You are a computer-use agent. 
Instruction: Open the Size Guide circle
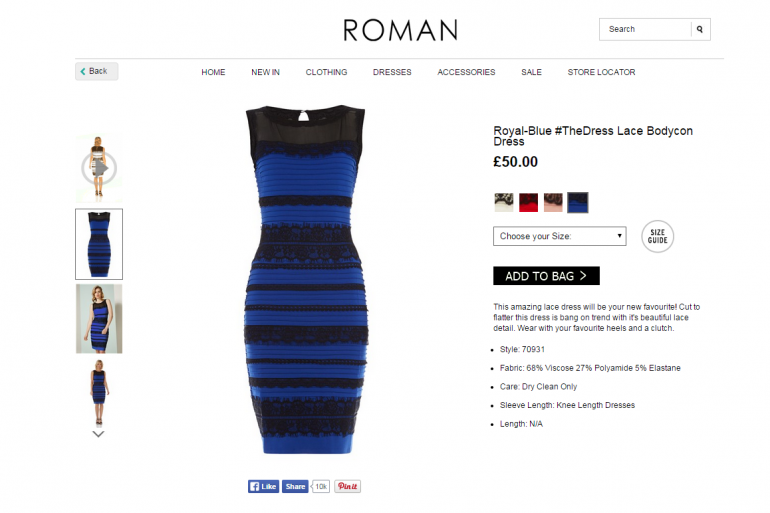(657, 236)
